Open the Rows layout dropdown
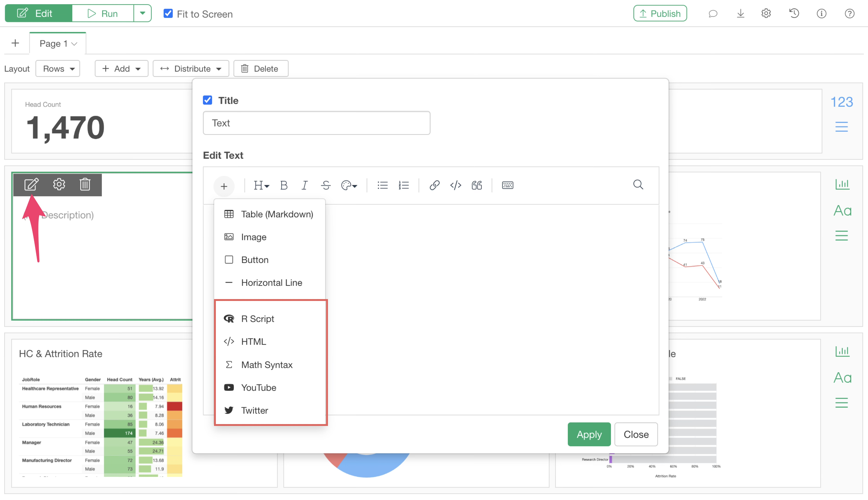The height and width of the screenshot is (500, 868). click(58, 69)
